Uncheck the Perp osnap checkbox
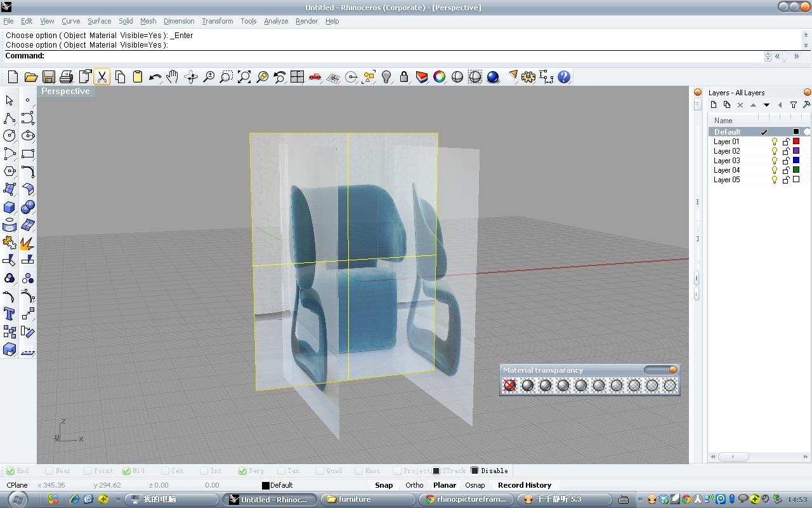Image resolution: width=812 pixels, height=508 pixels. [x=243, y=471]
